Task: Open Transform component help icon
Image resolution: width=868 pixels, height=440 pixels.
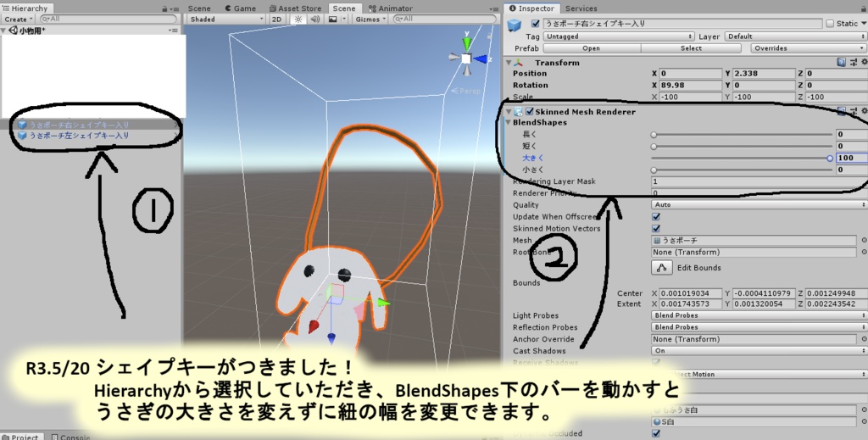Action: pyautogui.click(x=842, y=63)
